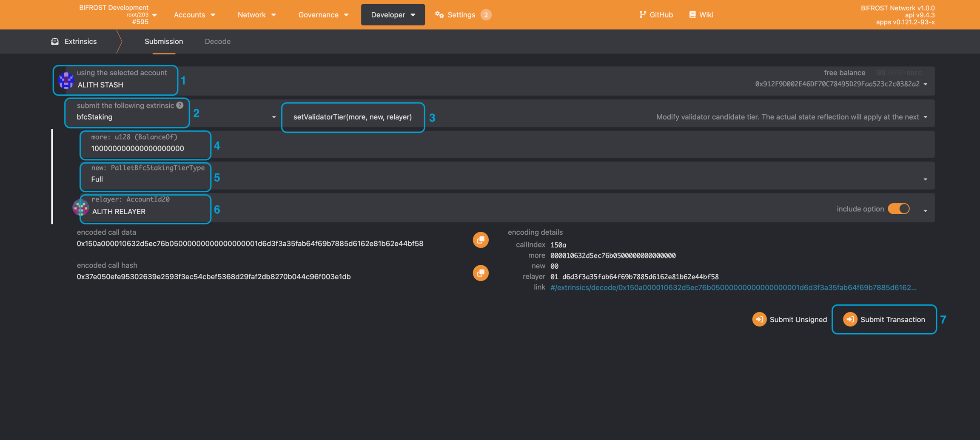Screen dimensions: 980x440
Task: Open the Wiki book icon
Action: [x=692, y=14]
